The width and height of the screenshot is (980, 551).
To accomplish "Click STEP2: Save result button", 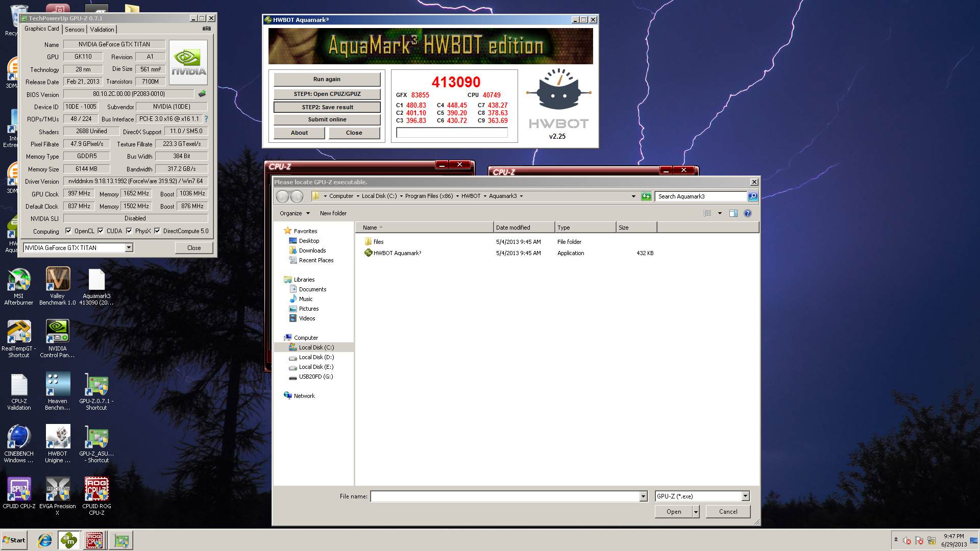I will point(327,107).
